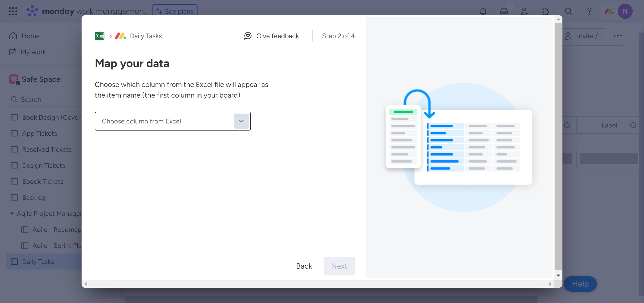
Task: Select the Daily Tasks board
Action: 44,261
